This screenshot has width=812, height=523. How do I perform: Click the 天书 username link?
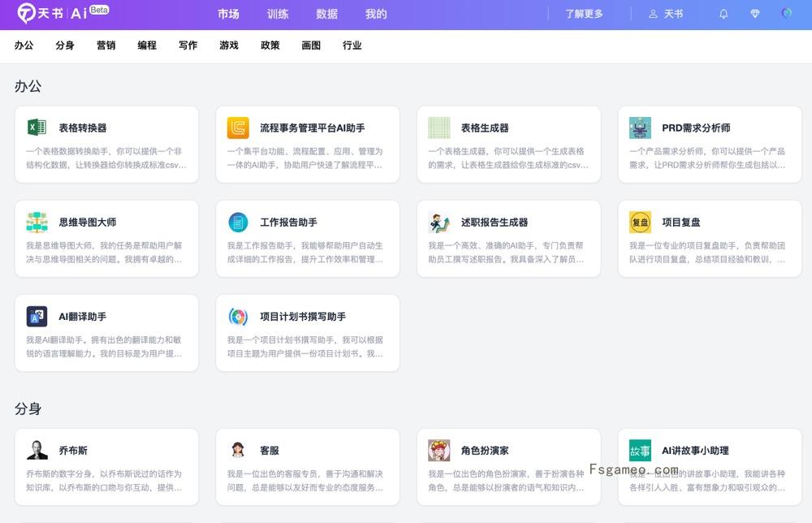[673, 14]
